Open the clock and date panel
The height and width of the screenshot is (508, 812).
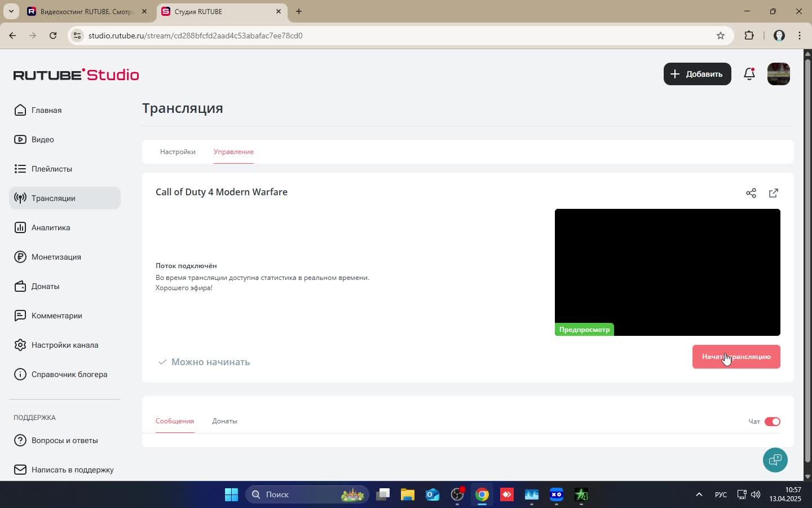pyautogui.click(x=785, y=495)
